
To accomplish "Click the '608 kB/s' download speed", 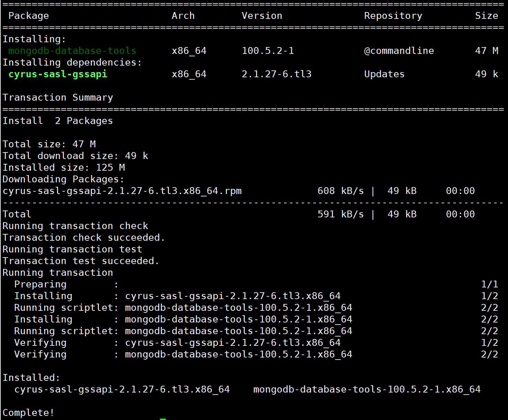I will (x=340, y=191).
